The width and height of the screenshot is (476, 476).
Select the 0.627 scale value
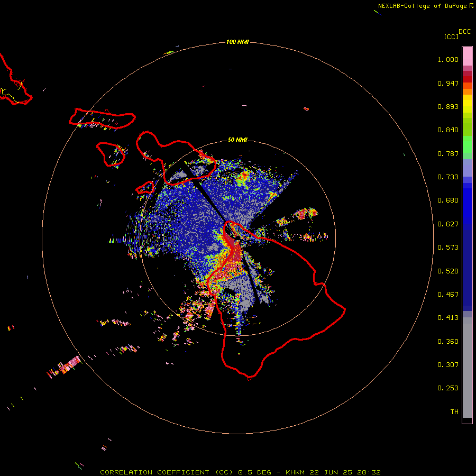tap(448, 224)
